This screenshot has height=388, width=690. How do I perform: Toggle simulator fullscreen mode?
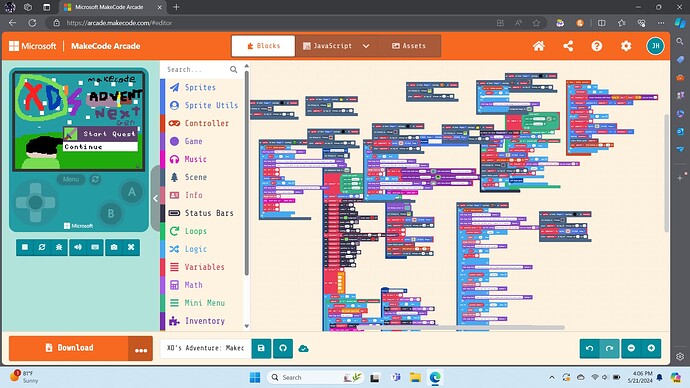coord(131,247)
